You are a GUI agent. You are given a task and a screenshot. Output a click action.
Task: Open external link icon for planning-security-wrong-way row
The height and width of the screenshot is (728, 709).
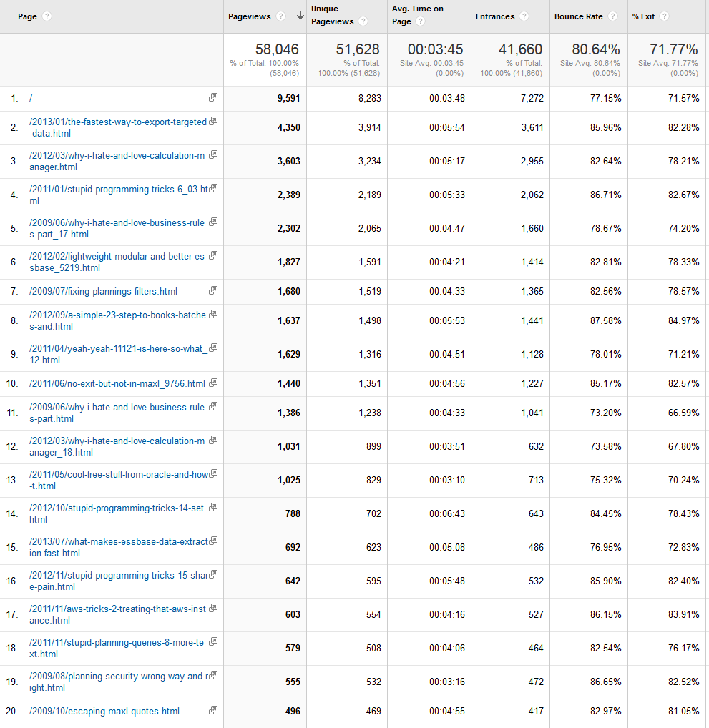(213, 675)
